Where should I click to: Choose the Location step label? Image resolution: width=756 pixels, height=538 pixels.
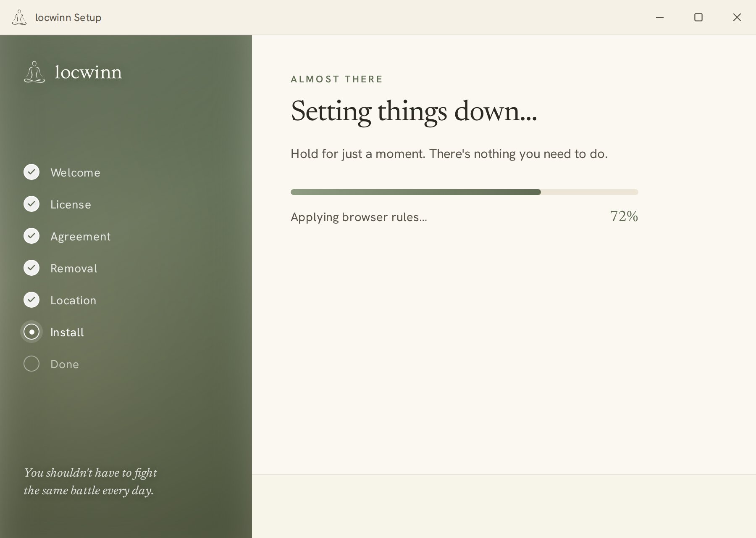pyautogui.click(x=73, y=301)
